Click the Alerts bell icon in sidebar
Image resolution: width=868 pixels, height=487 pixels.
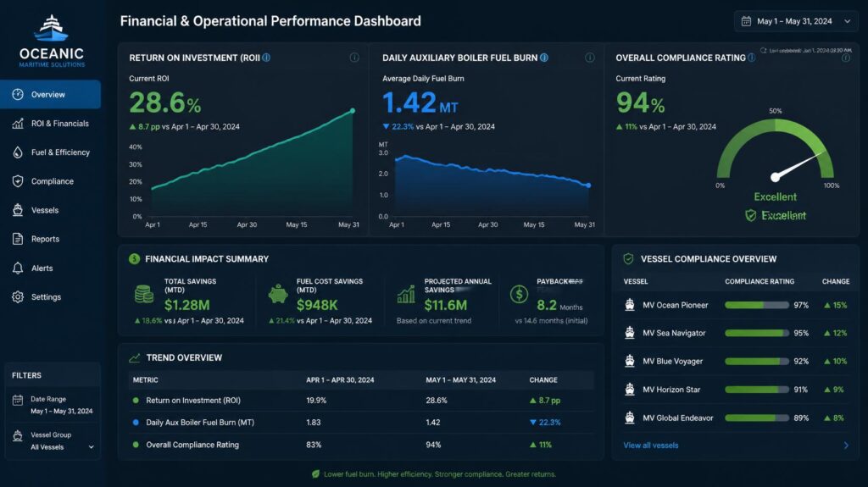[18, 268]
